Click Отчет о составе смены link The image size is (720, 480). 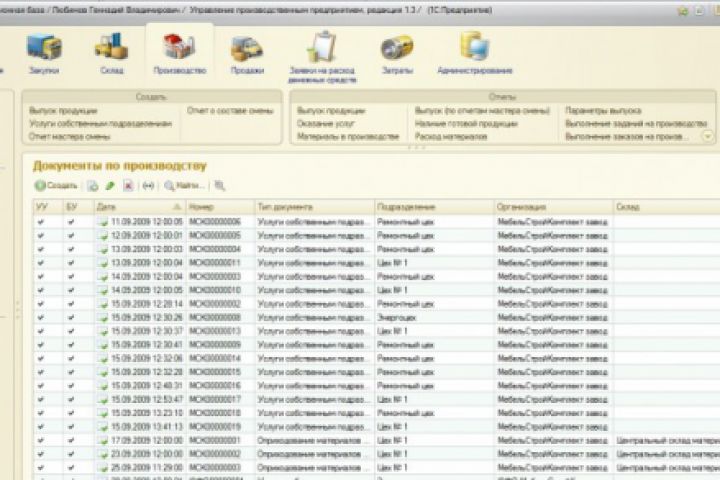(x=230, y=111)
